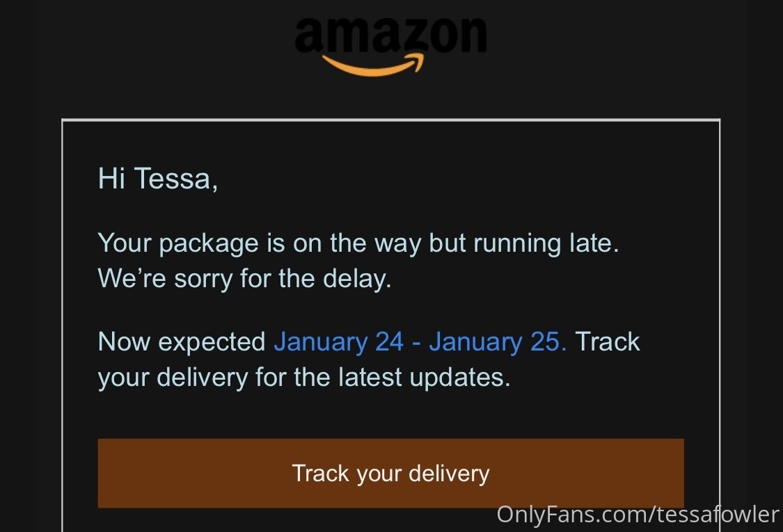Viewport: 783px width, 532px height.
Task: Click the word 'expected' before the dates
Action: pyautogui.click(x=212, y=343)
